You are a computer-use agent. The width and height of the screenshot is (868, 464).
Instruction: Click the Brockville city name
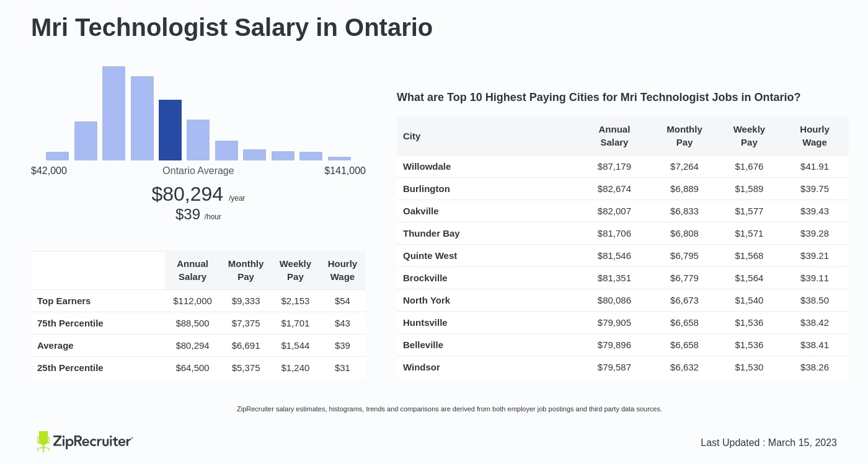[425, 278]
